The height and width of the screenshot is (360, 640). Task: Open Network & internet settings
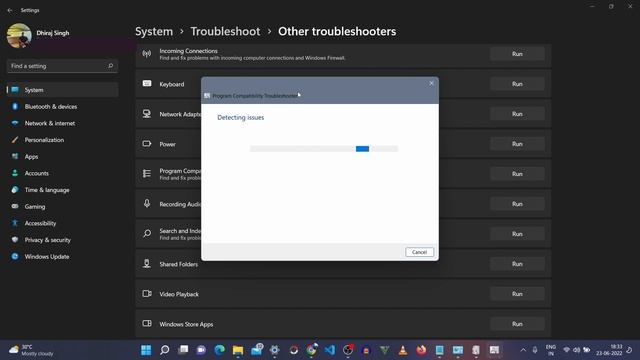[62, 123]
